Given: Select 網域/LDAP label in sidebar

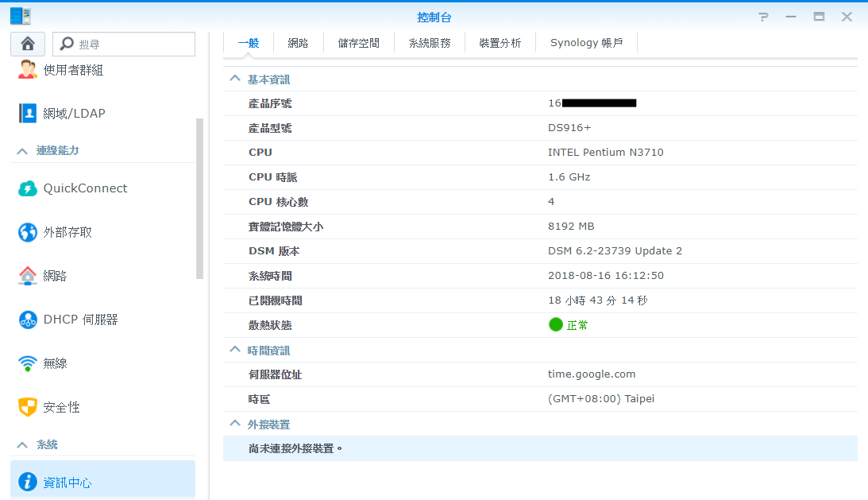Looking at the screenshot, I should pos(74,114).
